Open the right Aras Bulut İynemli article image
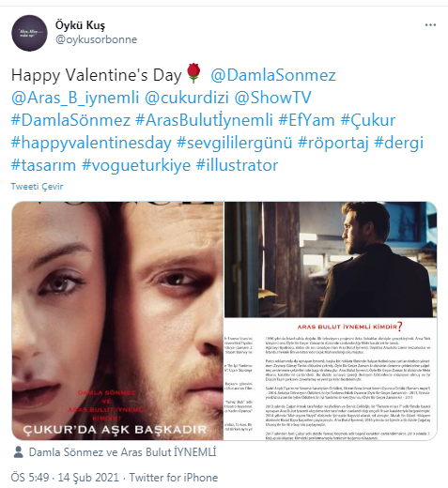The height and width of the screenshot is (488, 448). click(x=331, y=321)
